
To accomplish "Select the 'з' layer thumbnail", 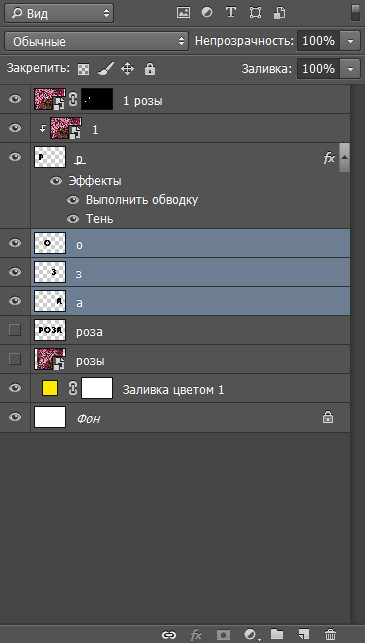I will coord(50,272).
